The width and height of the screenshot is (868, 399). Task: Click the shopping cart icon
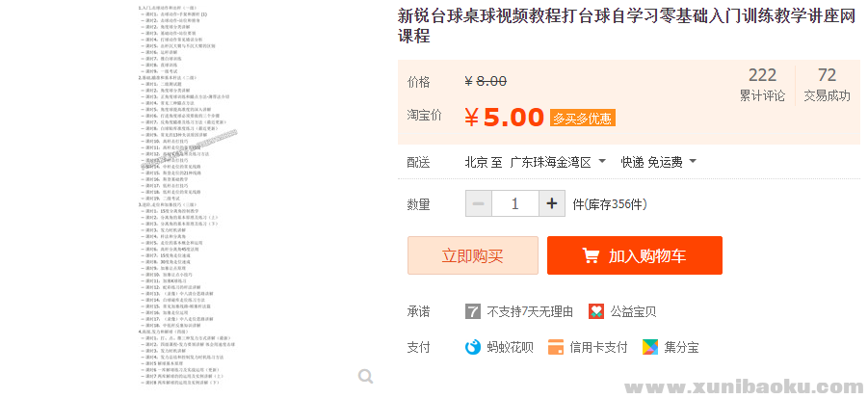click(x=591, y=256)
